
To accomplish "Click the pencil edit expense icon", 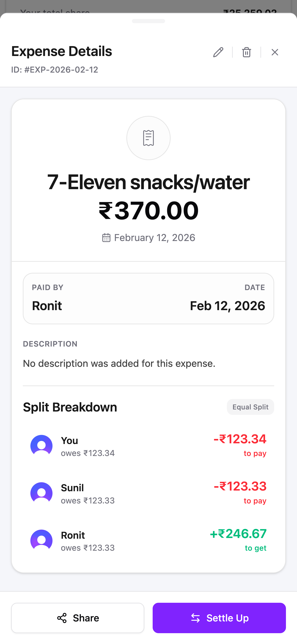I will [218, 52].
